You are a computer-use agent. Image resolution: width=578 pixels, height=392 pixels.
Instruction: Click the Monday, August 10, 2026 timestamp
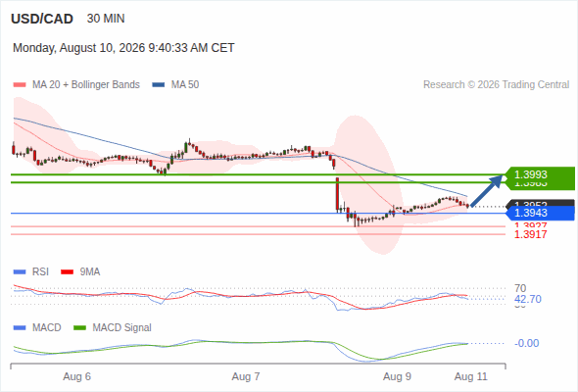pos(123,48)
